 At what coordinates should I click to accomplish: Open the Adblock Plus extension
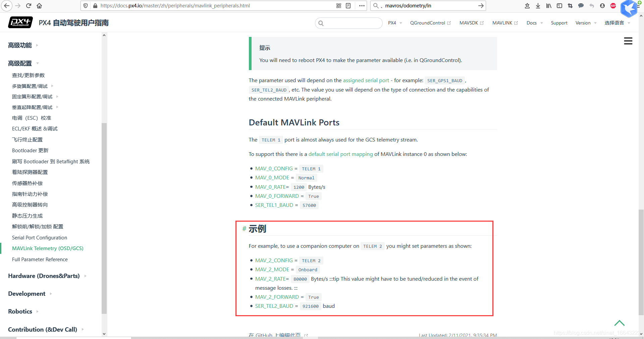coord(613,6)
